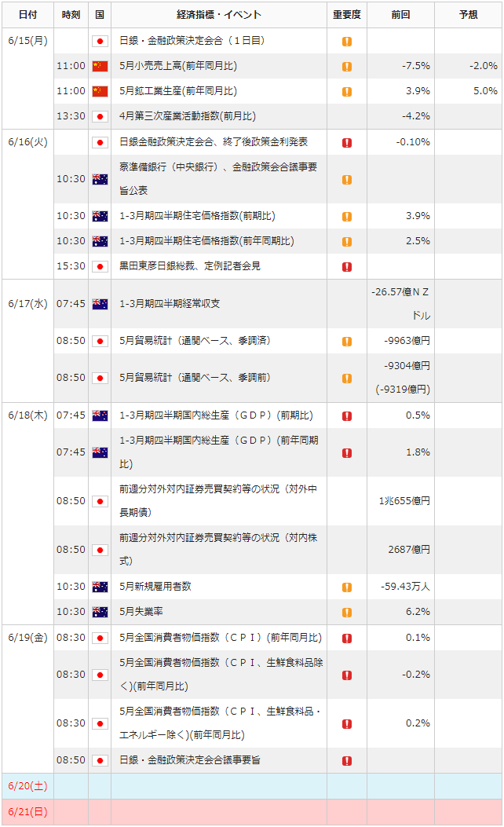Click the 重要度 column header
504x827 pixels.
click(347, 15)
